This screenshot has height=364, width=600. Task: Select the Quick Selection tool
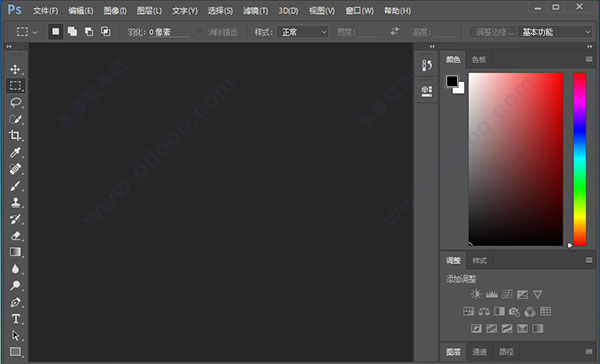click(15, 119)
